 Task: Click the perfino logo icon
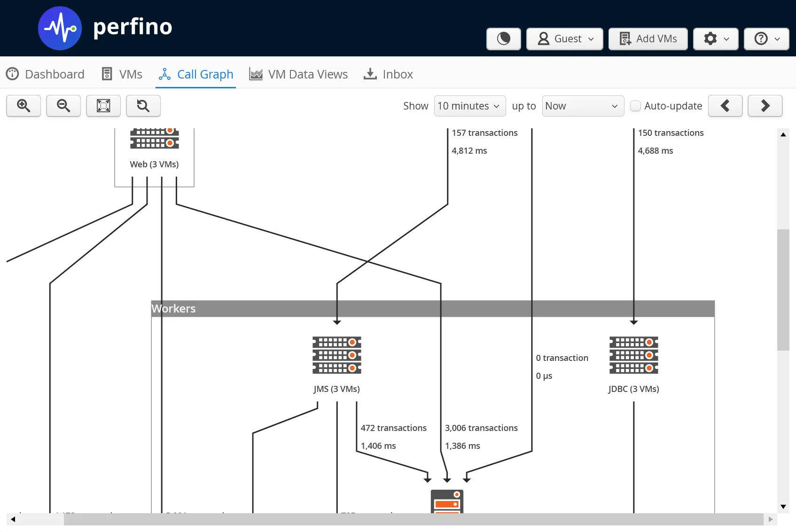coord(60,28)
